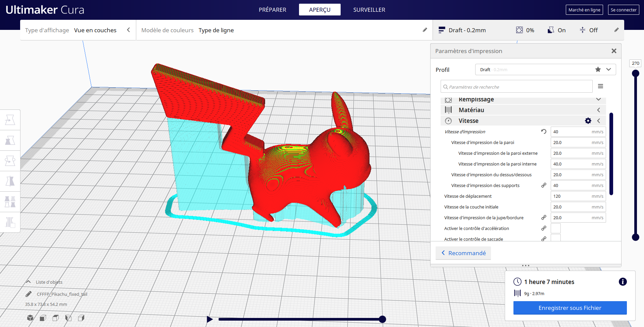Open the SURVEILLER tab
This screenshot has height=327, width=644.
click(369, 9)
